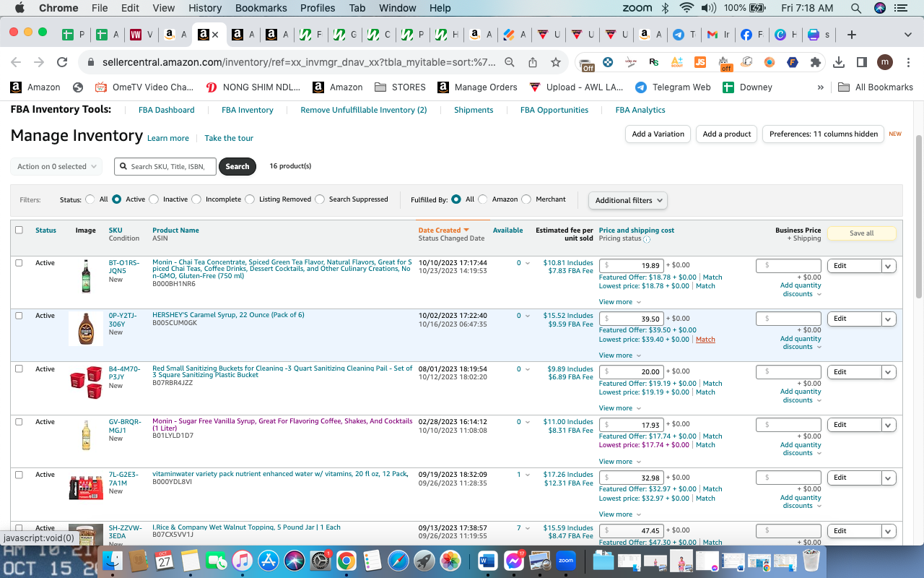The width and height of the screenshot is (924, 578).
Task: View site information via the lock icon
Action: click(90, 62)
